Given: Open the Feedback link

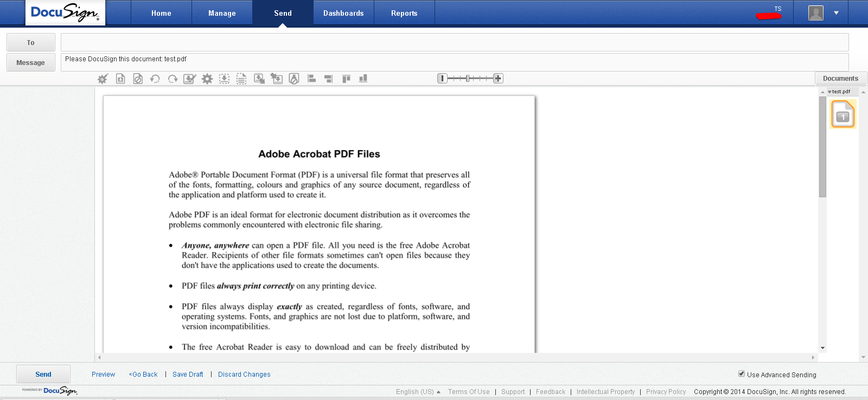Looking at the screenshot, I should click(x=551, y=392).
